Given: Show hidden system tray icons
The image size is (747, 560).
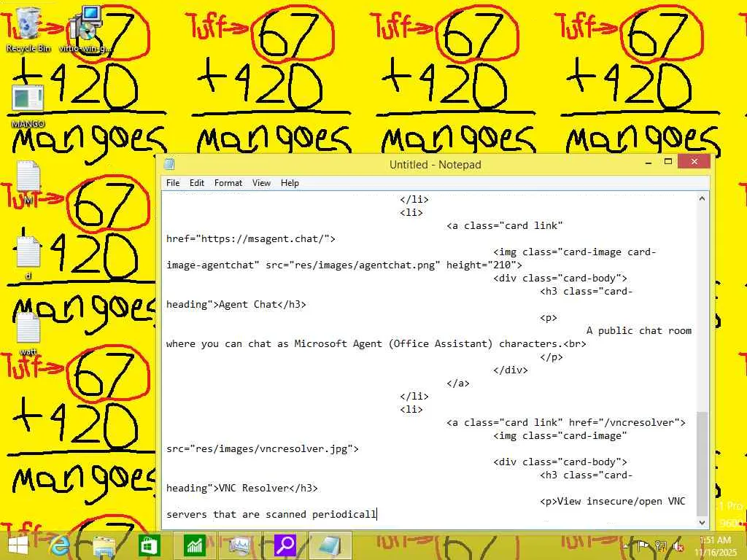Looking at the screenshot, I should tap(625, 546).
